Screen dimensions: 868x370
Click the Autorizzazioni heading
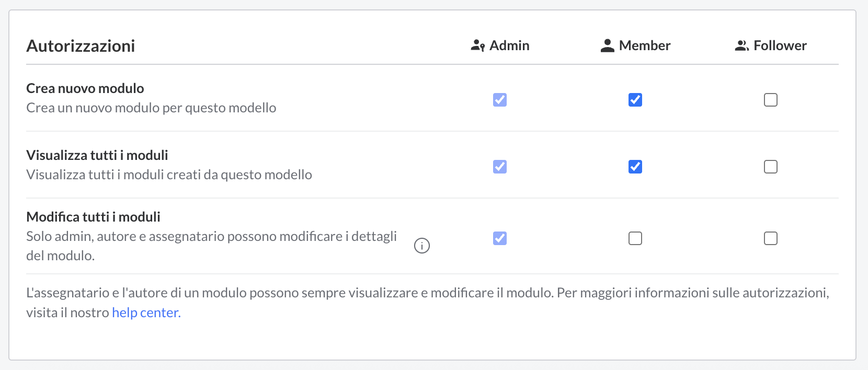(x=81, y=46)
